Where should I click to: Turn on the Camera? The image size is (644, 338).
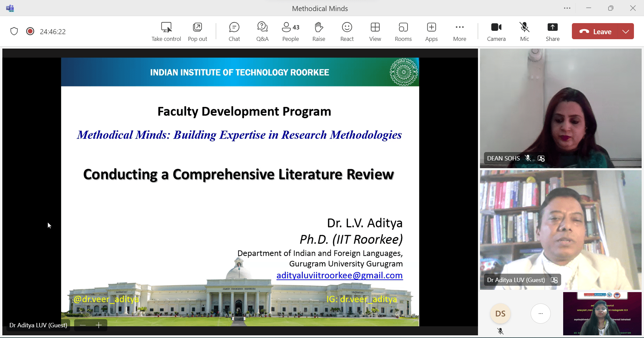[496, 31]
